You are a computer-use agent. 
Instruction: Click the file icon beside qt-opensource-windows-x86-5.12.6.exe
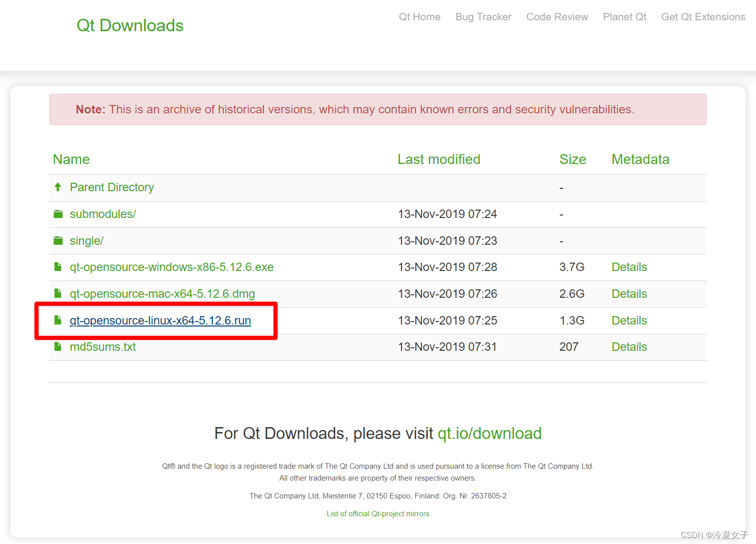click(57, 267)
